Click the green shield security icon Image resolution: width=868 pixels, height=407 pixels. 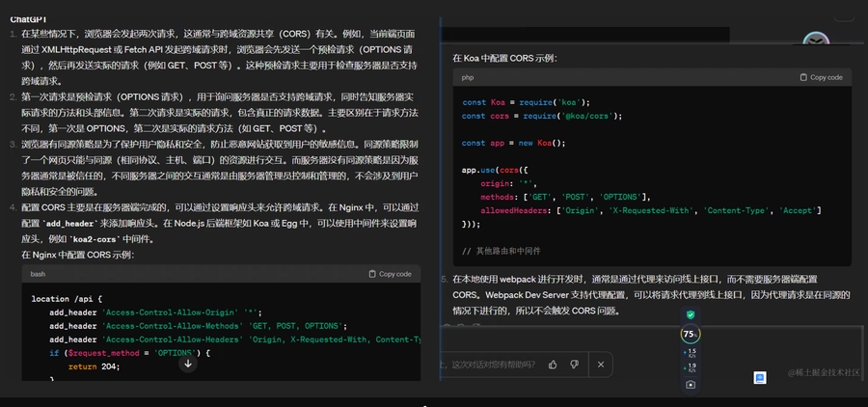coord(690,314)
